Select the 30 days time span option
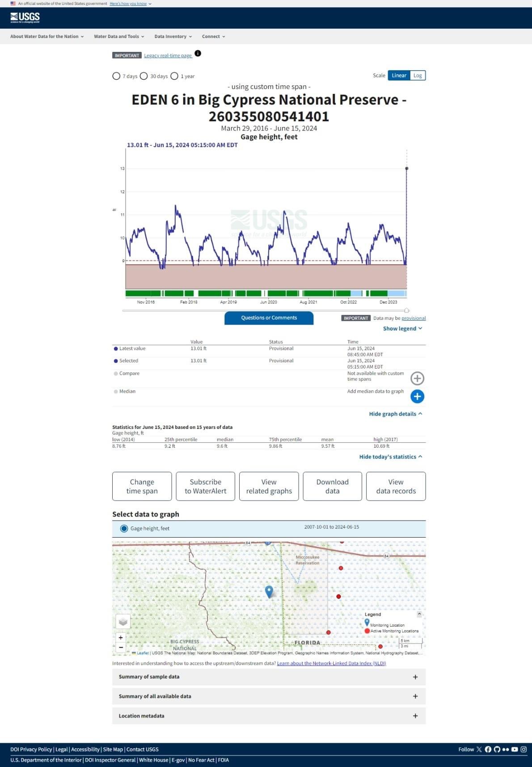 point(144,76)
